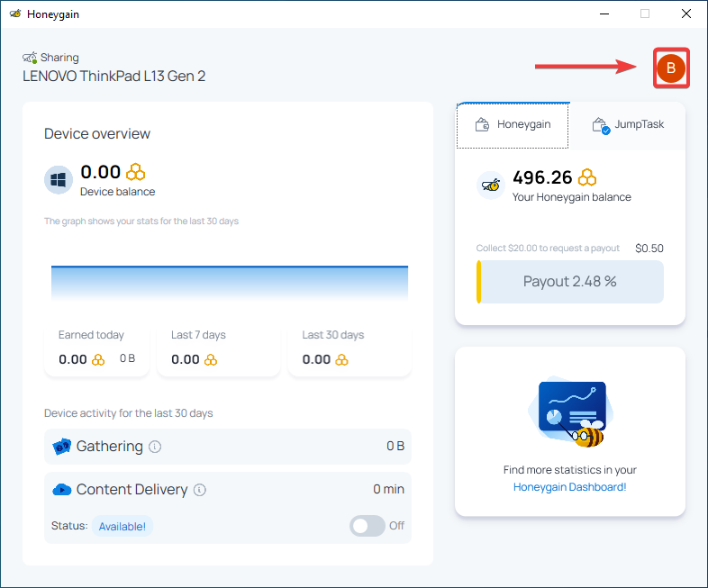
Task: Open the Honeygain Dashboard link
Action: pyautogui.click(x=569, y=487)
